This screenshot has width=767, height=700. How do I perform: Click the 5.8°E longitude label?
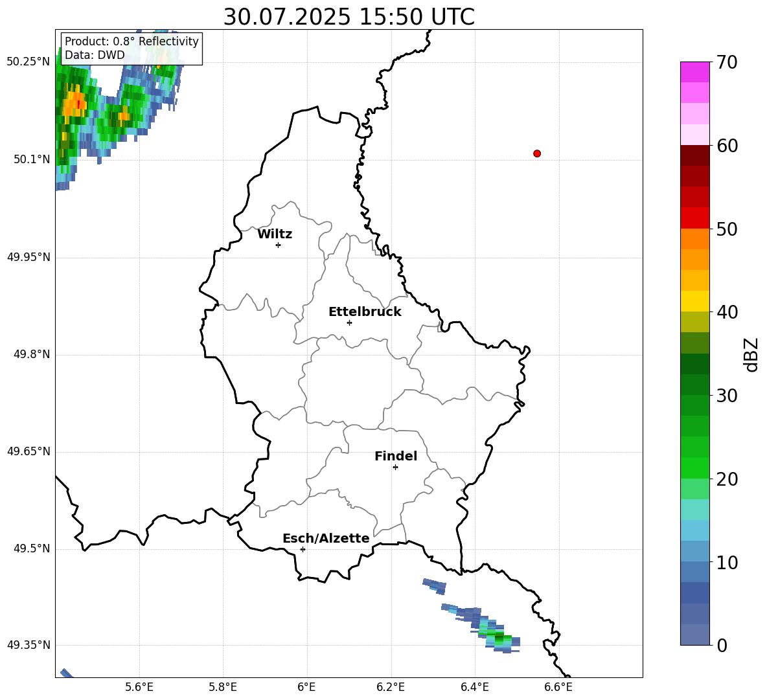click(x=223, y=687)
